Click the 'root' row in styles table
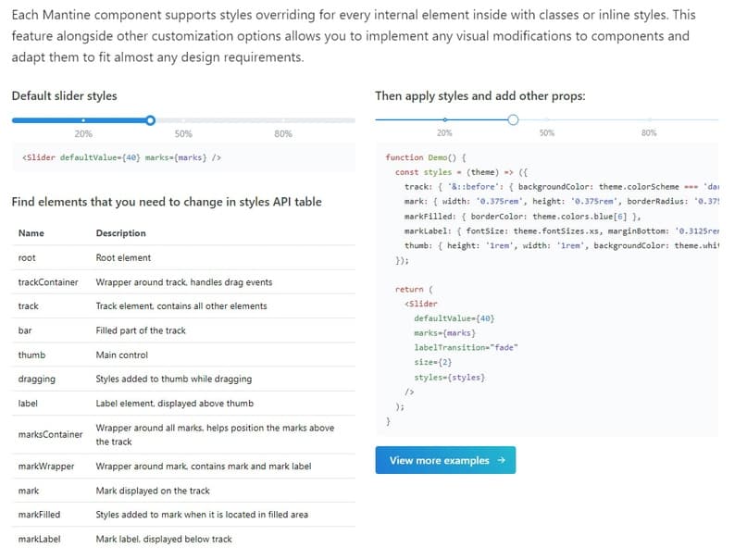 click(x=27, y=257)
